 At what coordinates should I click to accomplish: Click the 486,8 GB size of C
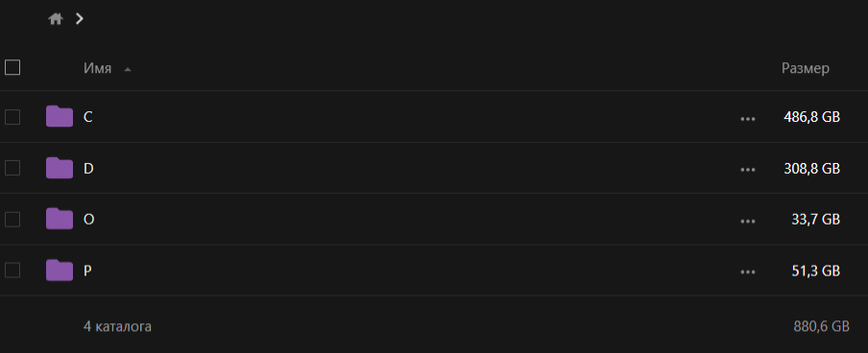point(811,117)
